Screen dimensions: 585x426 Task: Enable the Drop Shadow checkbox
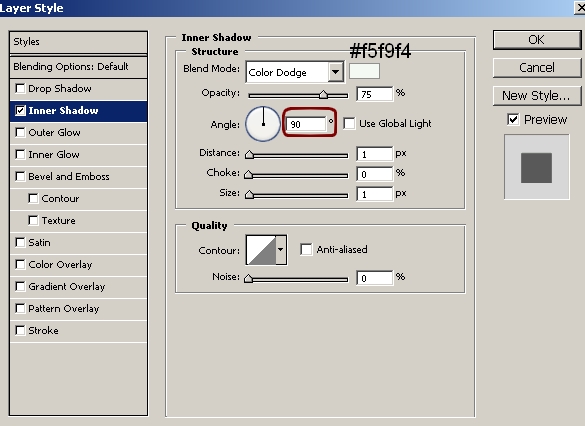[20, 89]
